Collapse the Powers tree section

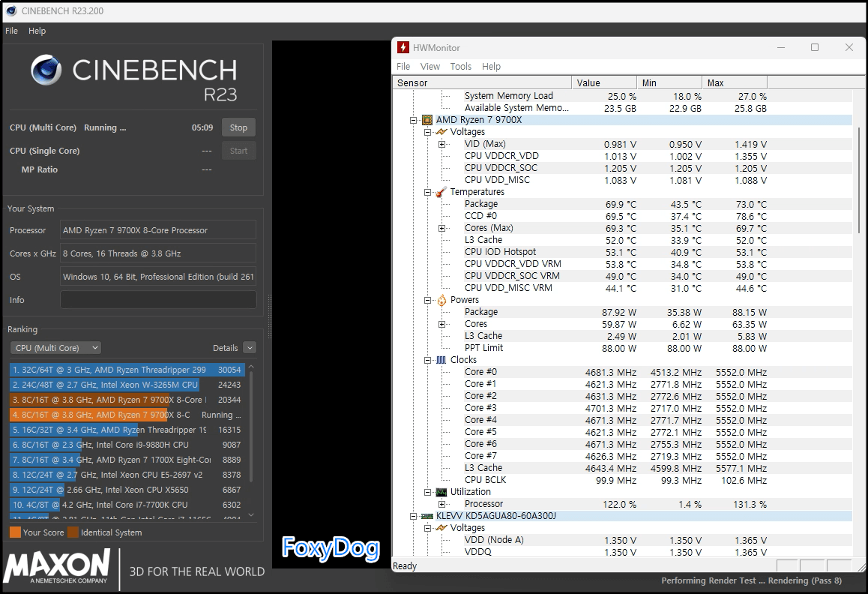pyautogui.click(x=427, y=300)
